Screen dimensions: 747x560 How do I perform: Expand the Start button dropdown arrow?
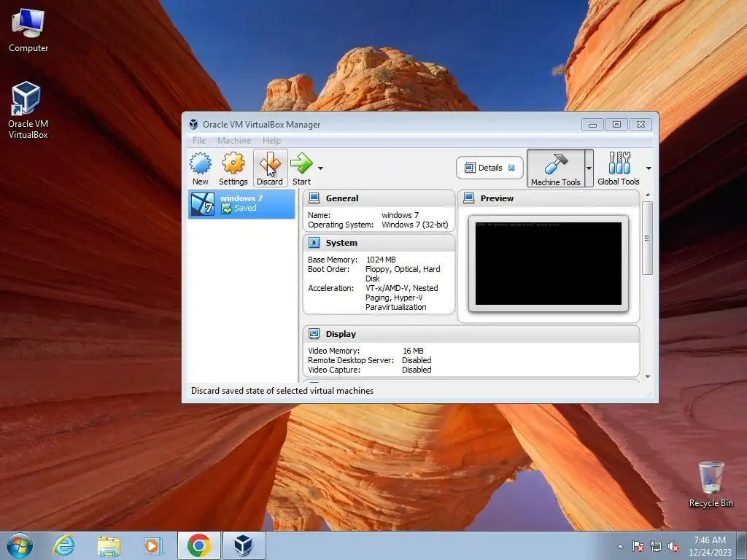[321, 168]
